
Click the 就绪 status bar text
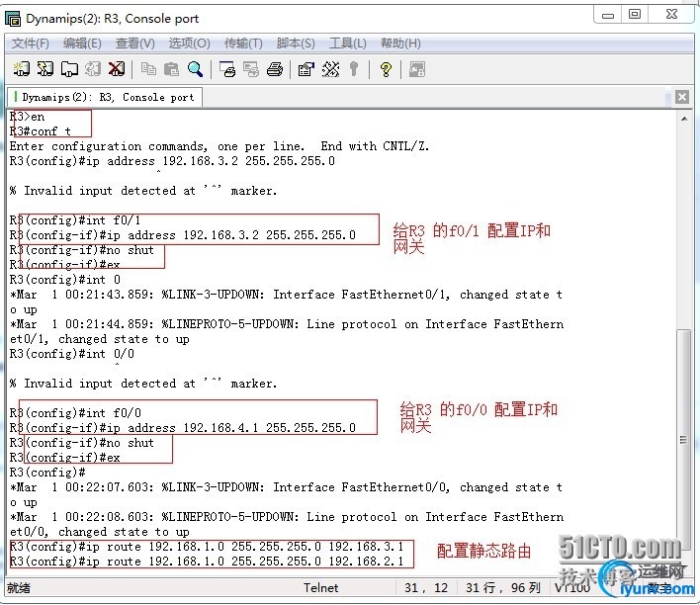19,587
